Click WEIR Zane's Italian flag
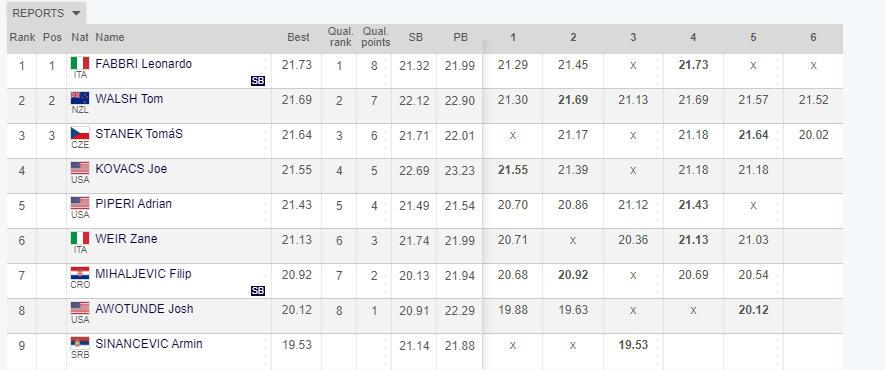The height and width of the screenshot is (370, 885). pos(80,238)
